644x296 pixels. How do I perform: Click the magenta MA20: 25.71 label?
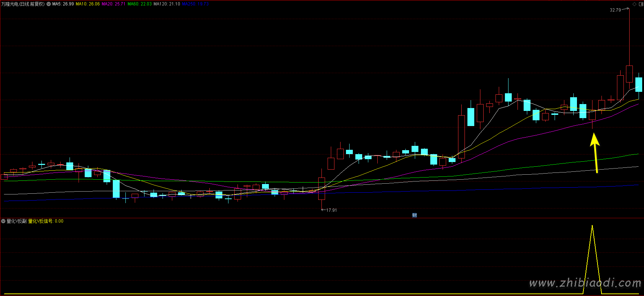coord(114,4)
